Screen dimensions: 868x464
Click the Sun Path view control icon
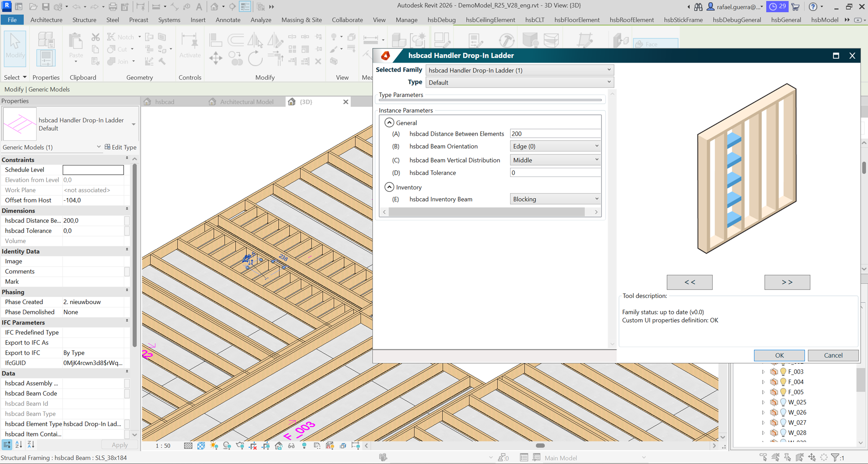[x=214, y=446]
